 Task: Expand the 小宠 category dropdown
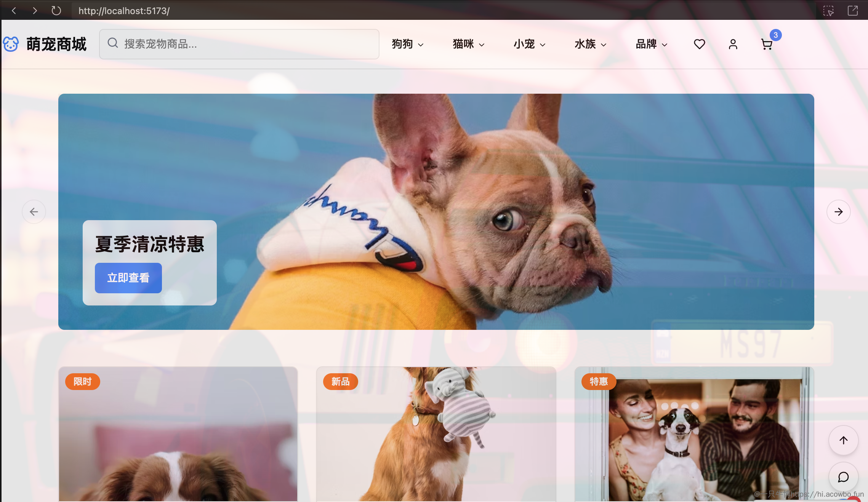530,44
